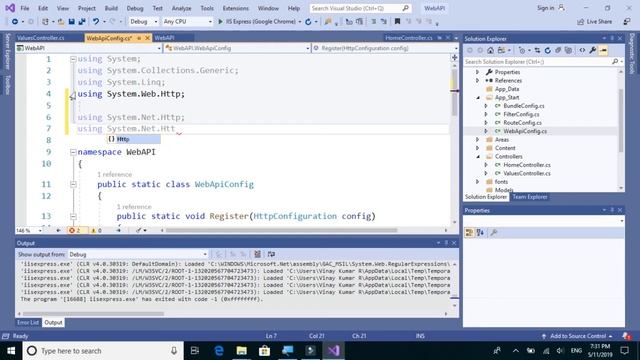Click Collapse All in Solution Explorer toolbar
640x360 pixels.
pyautogui.click(x=558, y=50)
